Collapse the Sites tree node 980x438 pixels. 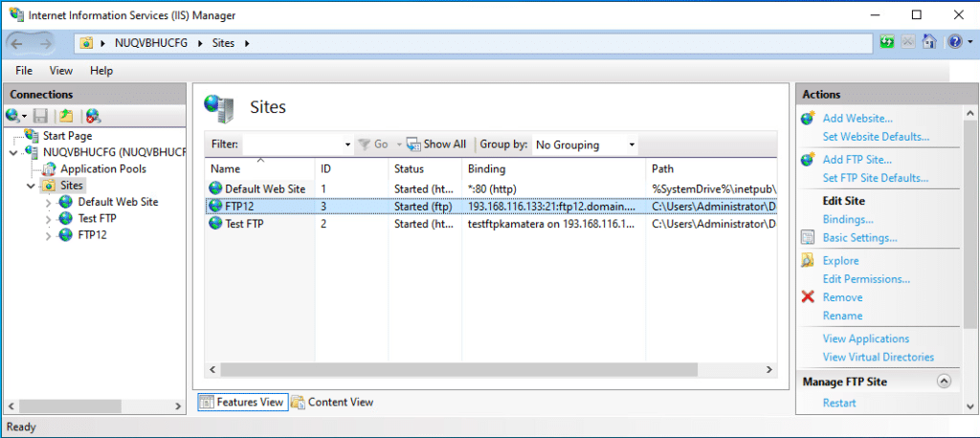pos(32,186)
